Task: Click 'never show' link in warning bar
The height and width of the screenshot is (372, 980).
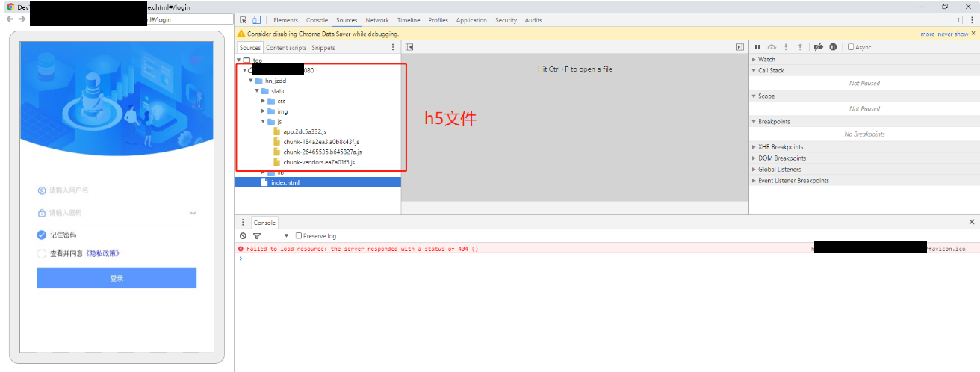Action: pyautogui.click(x=953, y=34)
